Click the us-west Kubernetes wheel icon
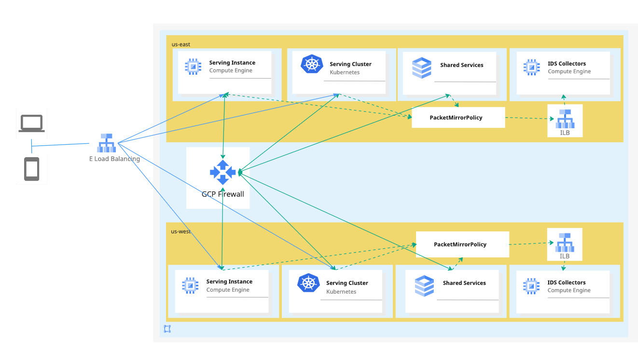The image size is (638, 364). 307,283
